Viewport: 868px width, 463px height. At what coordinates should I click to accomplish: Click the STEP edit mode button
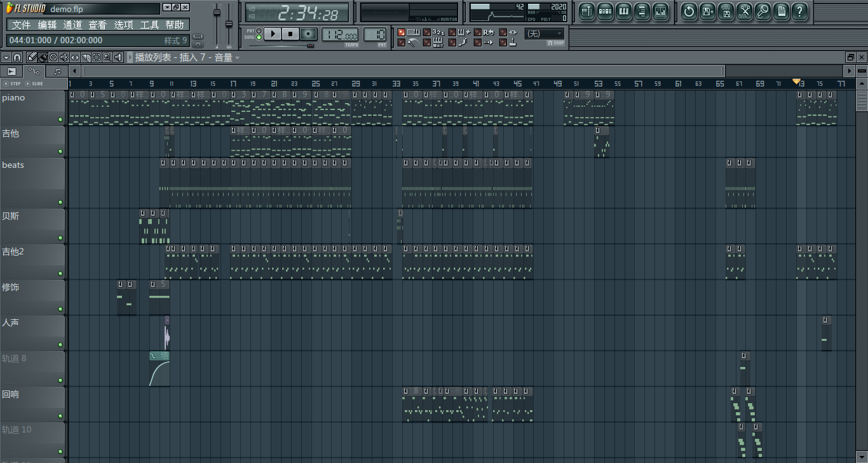pos(13,83)
